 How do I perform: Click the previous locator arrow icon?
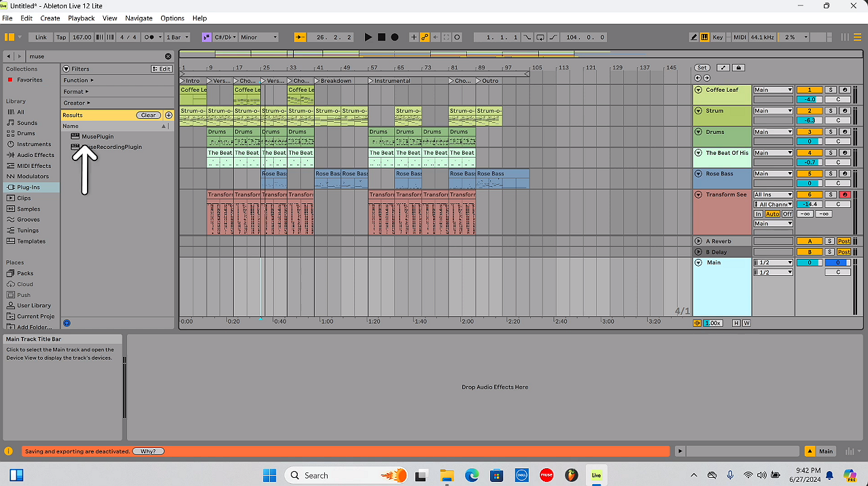(x=697, y=77)
